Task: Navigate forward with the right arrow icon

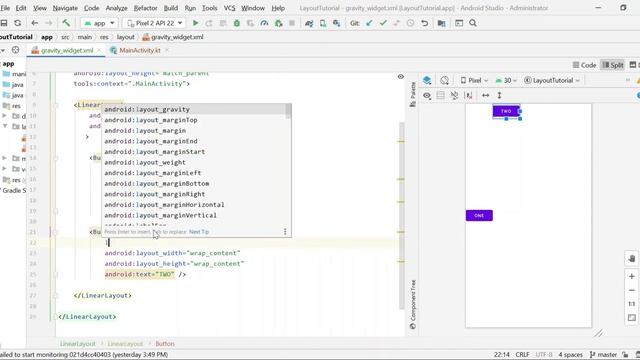Action: point(49,23)
